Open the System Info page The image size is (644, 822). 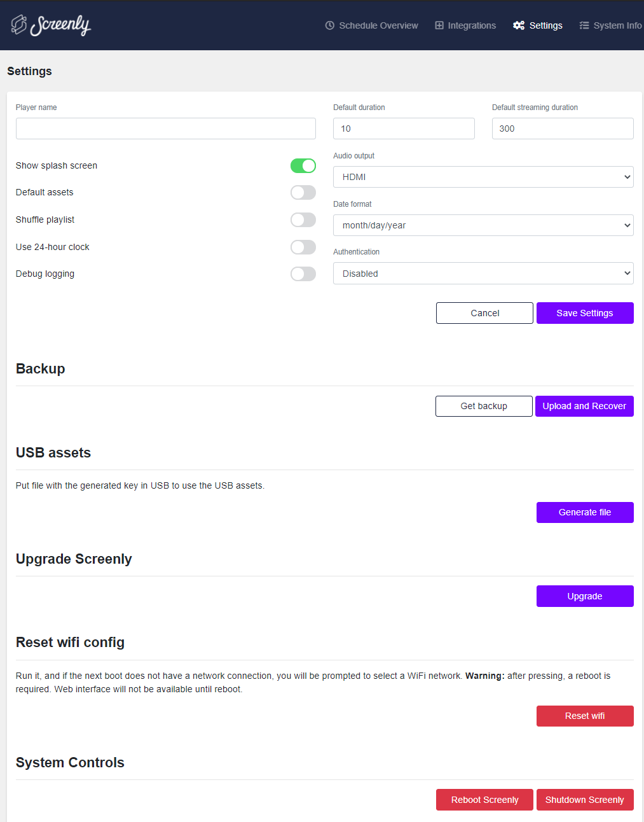(615, 25)
